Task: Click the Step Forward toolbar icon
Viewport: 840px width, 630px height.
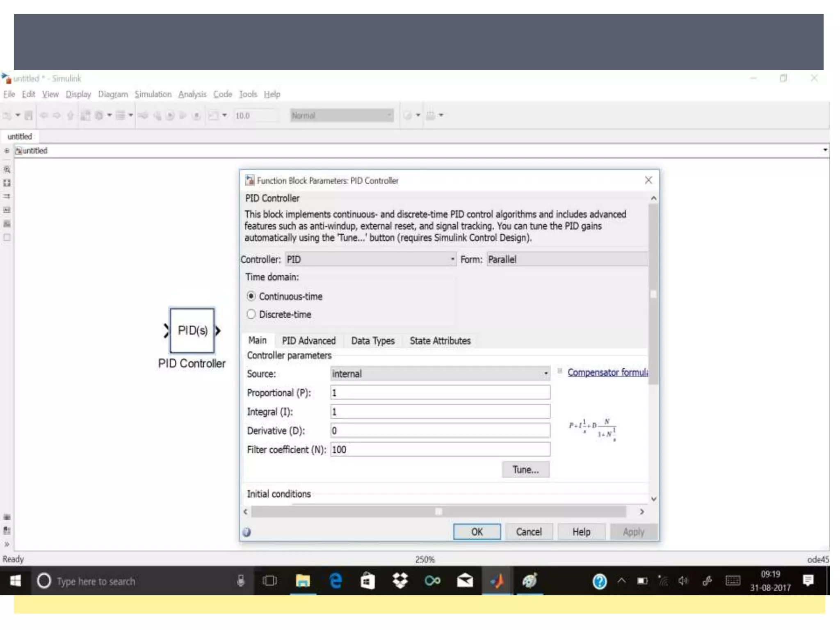Action: (183, 116)
